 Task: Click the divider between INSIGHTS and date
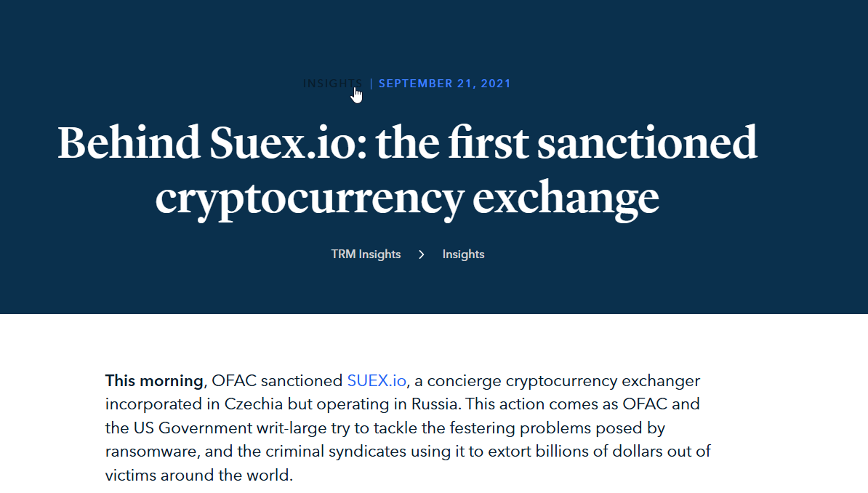coord(371,84)
